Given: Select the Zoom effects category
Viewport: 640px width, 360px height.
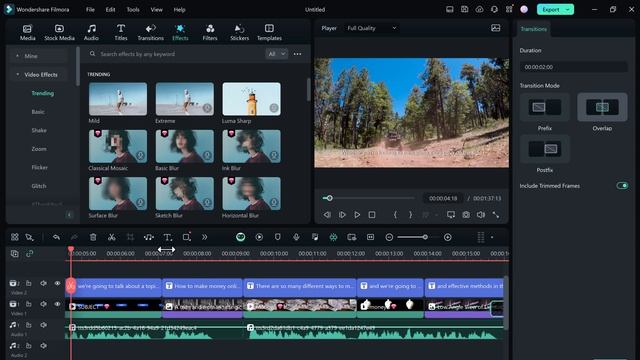Looking at the screenshot, I should pyautogui.click(x=39, y=149).
